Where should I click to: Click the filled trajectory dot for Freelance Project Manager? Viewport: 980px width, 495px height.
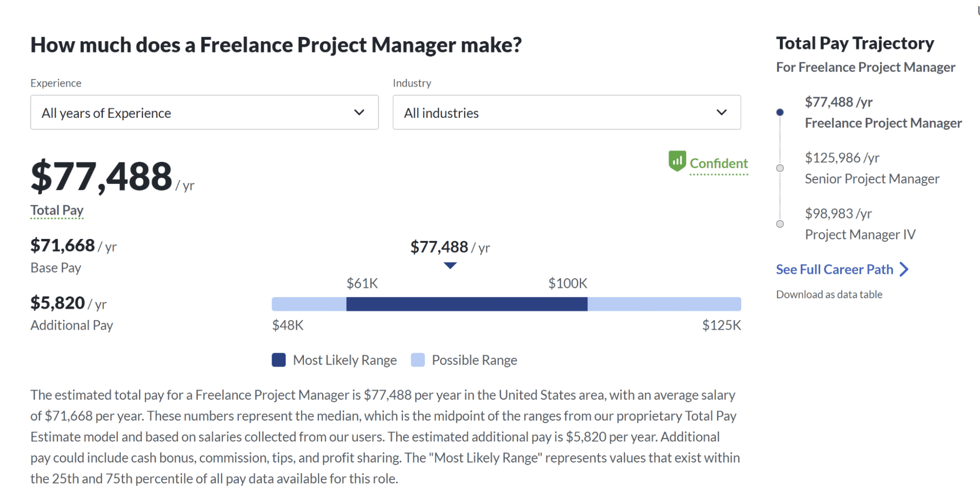pos(780,112)
